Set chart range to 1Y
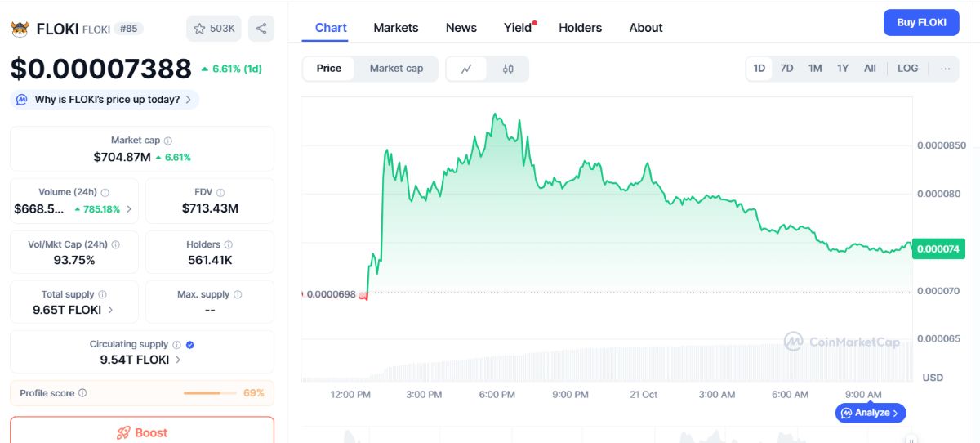The height and width of the screenshot is (443, 980). (x=843, y=69)
